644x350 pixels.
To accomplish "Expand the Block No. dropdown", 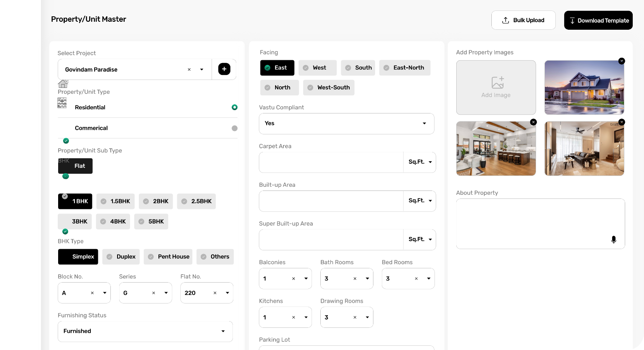I will coord(105,293).
